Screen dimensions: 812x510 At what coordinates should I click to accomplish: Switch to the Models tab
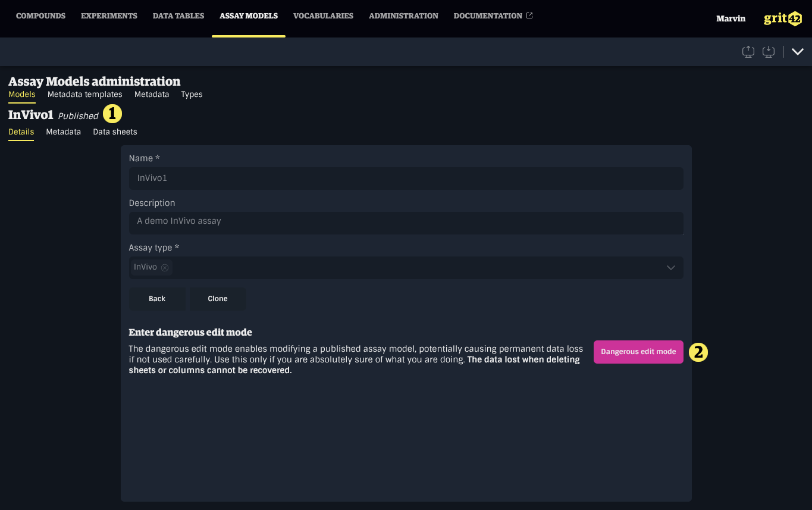(x=22, y=94)
